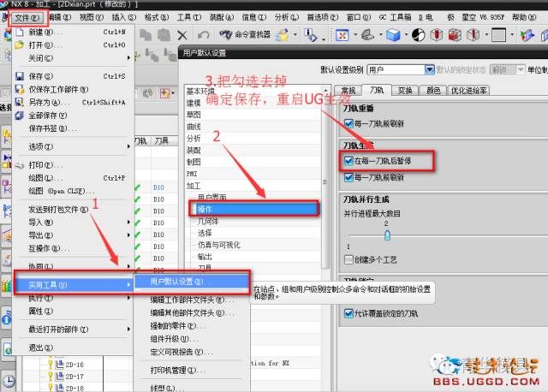The width and height of the screenshot is (548, 392).
Task: Click the black-and-white circle toolbar icon
Action: pyautogui.click(x=419, y=35)
